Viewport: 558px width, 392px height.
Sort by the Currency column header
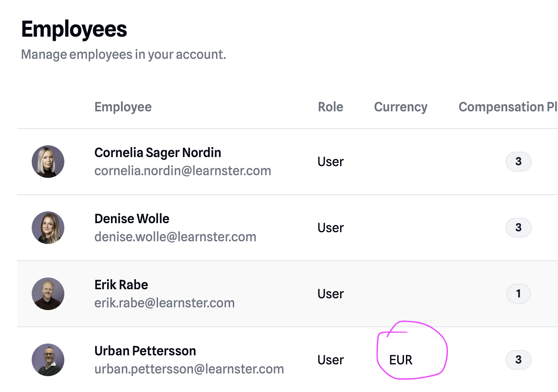pos(400,107)
